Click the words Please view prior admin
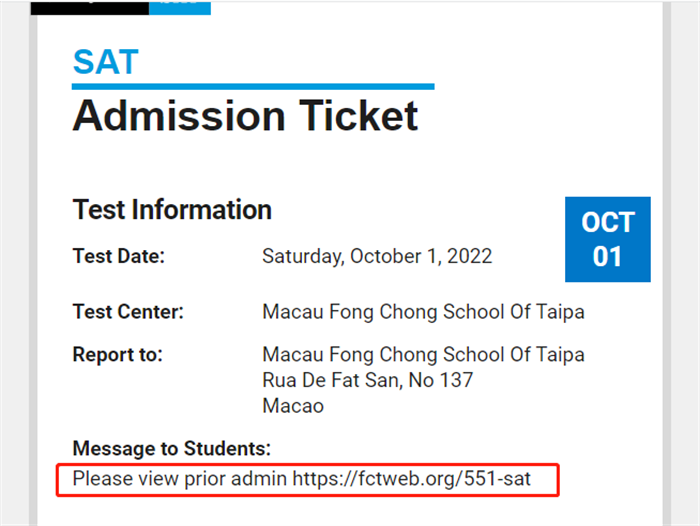Viewport: 700px width, 526px height. point(179,479)
